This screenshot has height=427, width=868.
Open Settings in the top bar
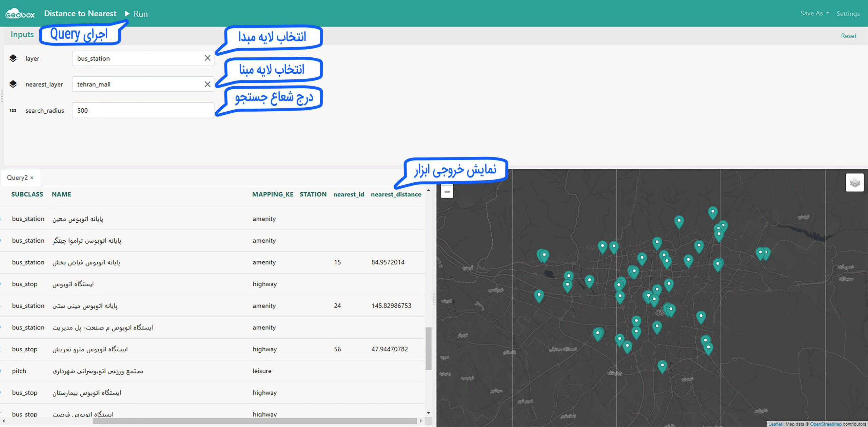click(x=848, y=14)
